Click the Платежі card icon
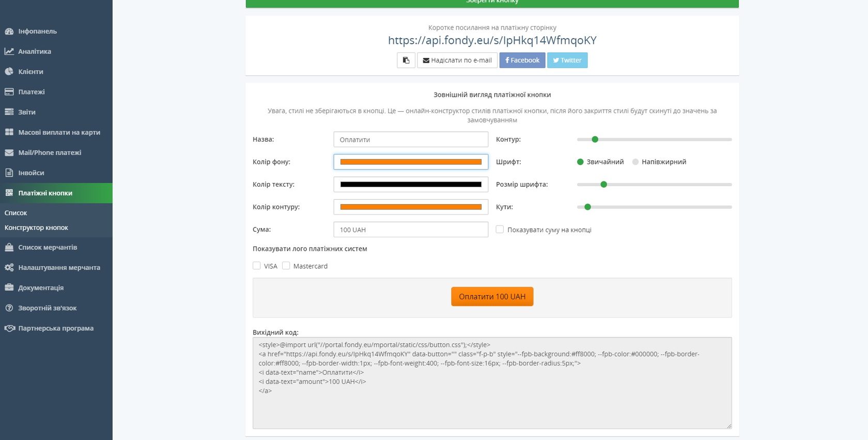Image resolution: width=868 pixels, height=440 pixels. point(9,92)
